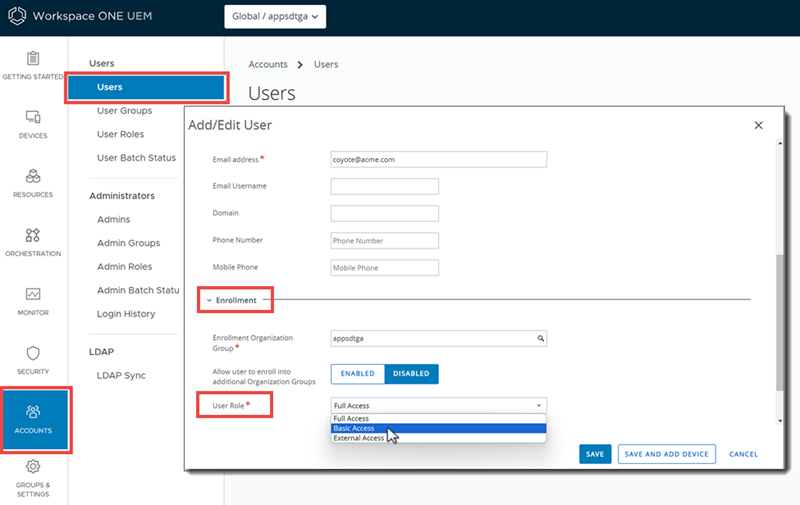Screen dimensions: 800x505
Task: Click the Phone Number input field
Action: tap(385, 240)
